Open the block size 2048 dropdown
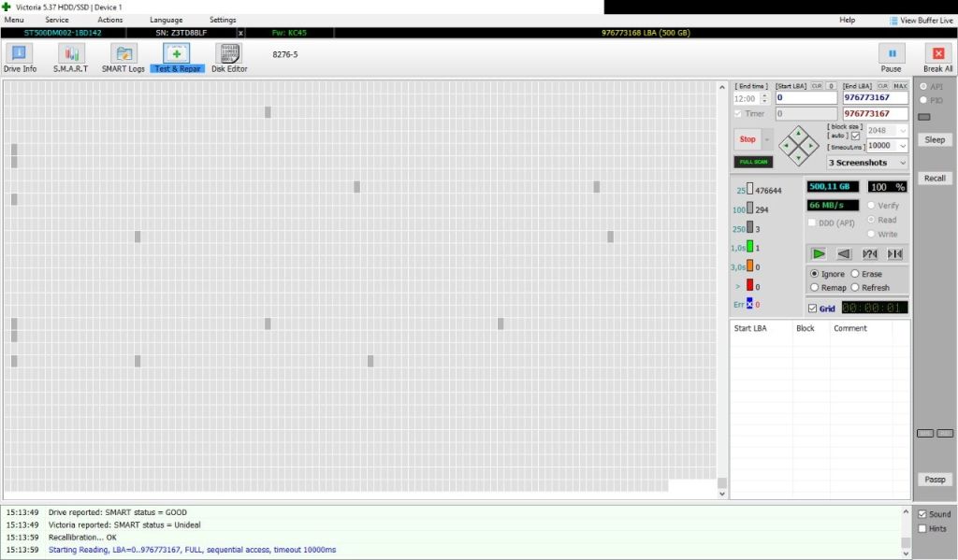Image resolution: width=958 pixels, height=560 pixels. click(x=903, y=130)
